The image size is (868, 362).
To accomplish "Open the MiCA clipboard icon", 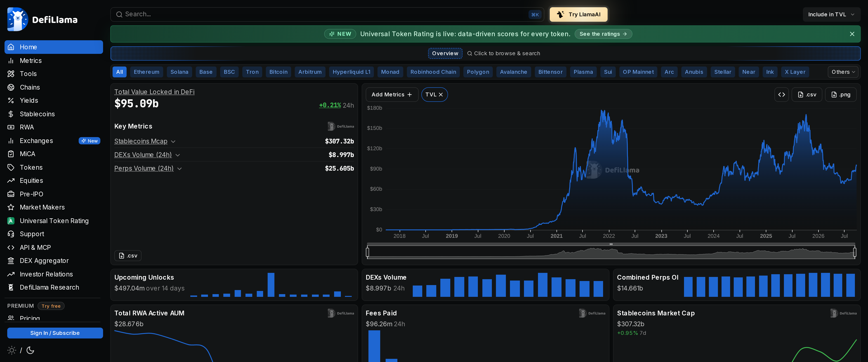I will tap(11, 154).
